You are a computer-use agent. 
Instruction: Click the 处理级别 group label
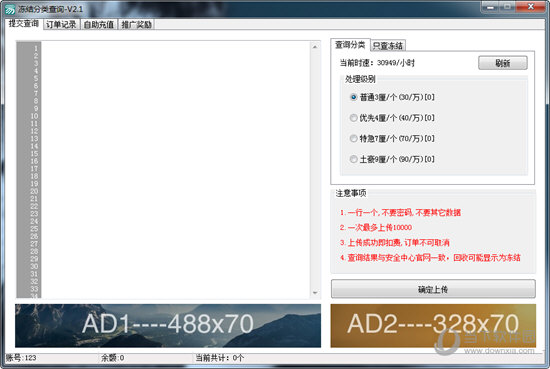point(360,79)
